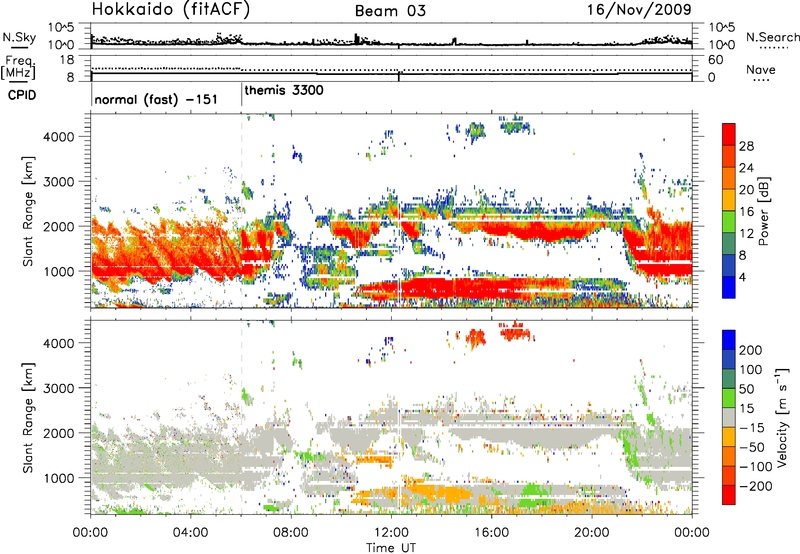Click the right '10^0' noise axis tick
This screenshot has width=800, height=554.
pos(721,45)
